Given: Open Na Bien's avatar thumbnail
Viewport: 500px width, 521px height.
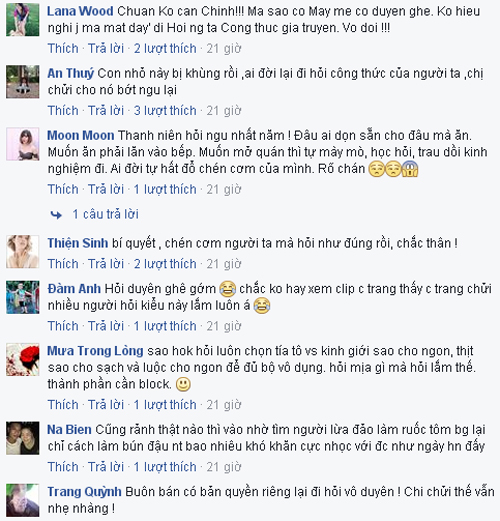Looking at the screenshot, I should [23, 438].
